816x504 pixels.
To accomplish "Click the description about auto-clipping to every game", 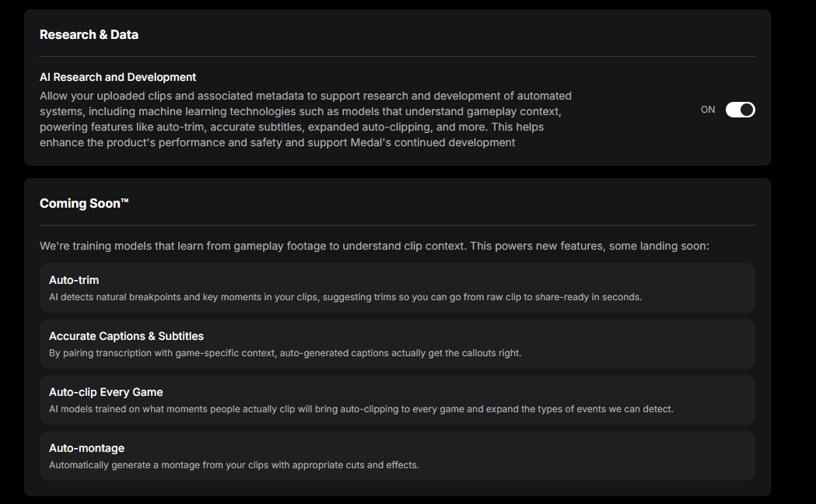I will point(361,409).
